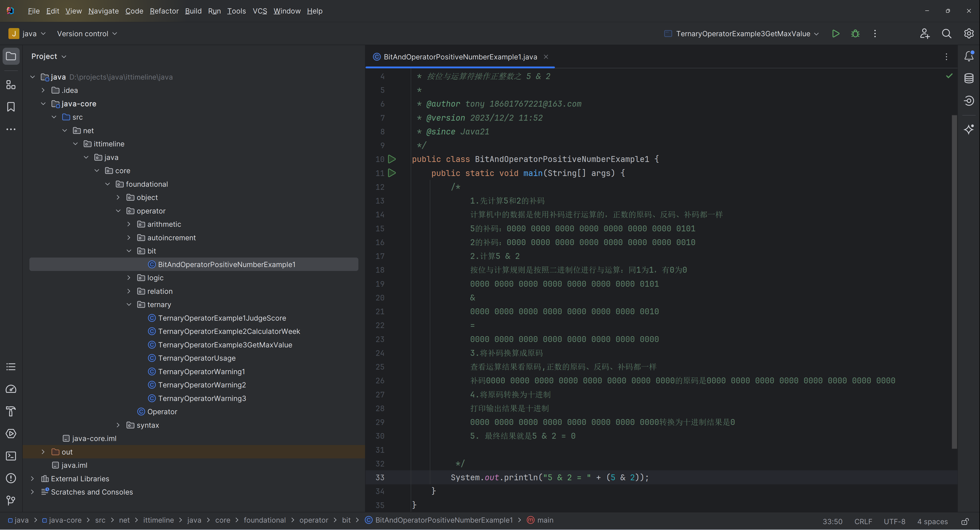Open the Services tool window icon
This screenshot has height=530, width=980.
pos(11,433)
